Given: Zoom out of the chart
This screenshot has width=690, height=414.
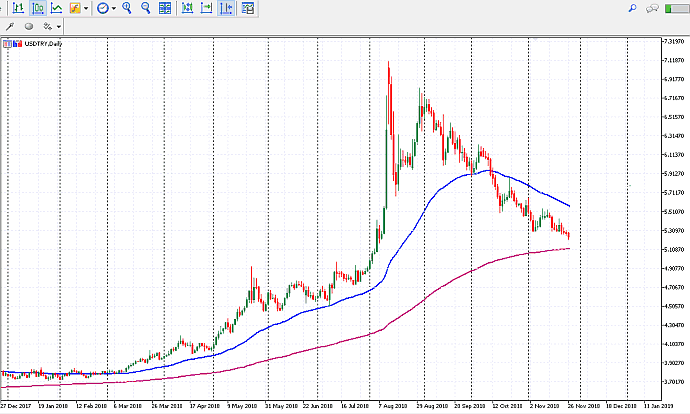Looking at the screenshot, I should (146, 8).
